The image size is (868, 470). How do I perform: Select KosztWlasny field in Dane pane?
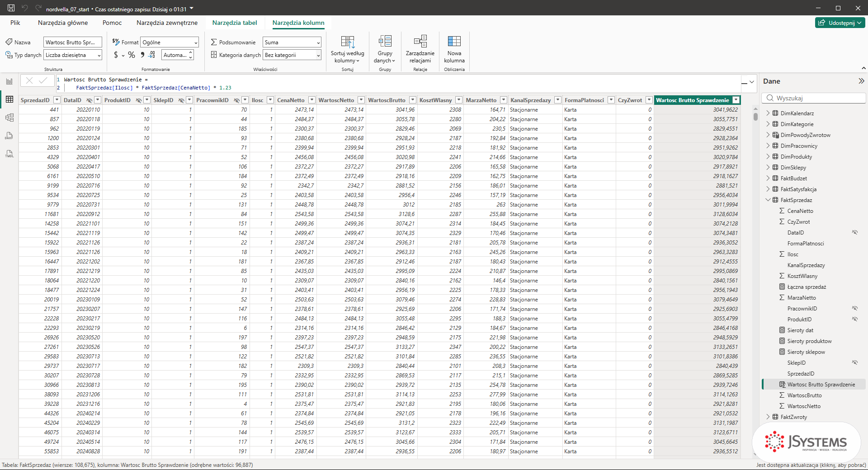click(802, 276)
